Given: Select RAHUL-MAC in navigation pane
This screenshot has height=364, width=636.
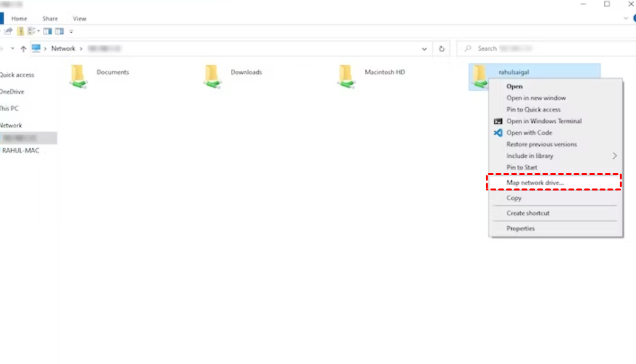Looking at the screenshot, I should point(21,150).
